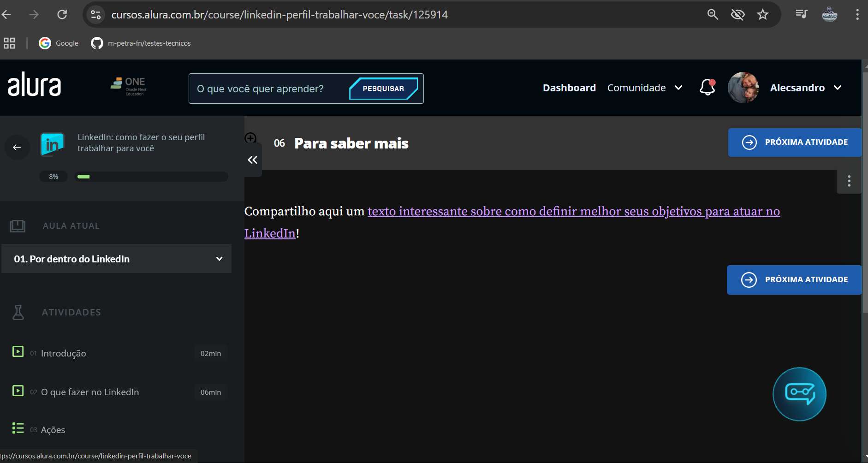Click the plus circle icon above sidebar toggle
Image resolution: width=868 pixels, height=463 pixels.
click(x=250, y=137)
